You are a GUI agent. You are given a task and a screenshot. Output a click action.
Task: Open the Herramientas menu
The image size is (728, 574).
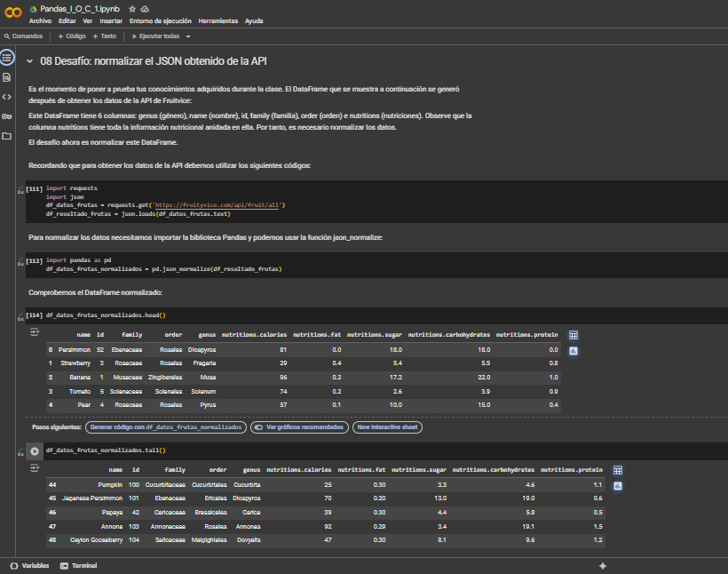(218, 21)
